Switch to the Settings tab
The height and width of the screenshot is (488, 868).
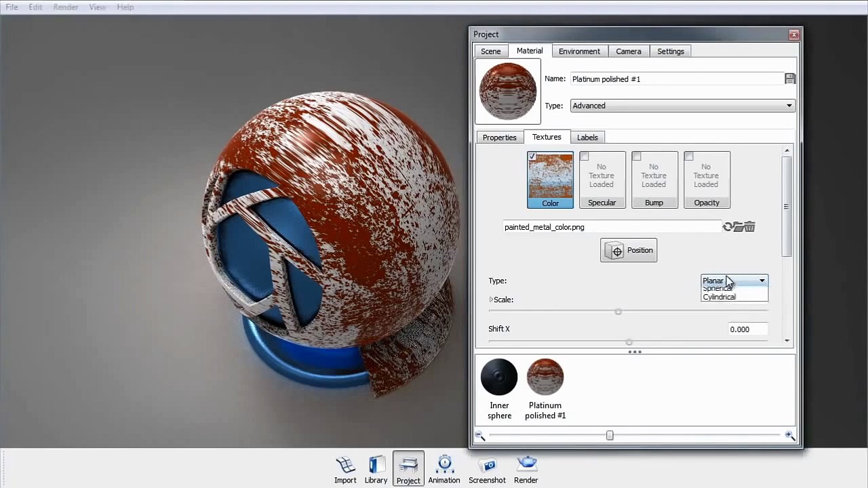click(671, 52)
